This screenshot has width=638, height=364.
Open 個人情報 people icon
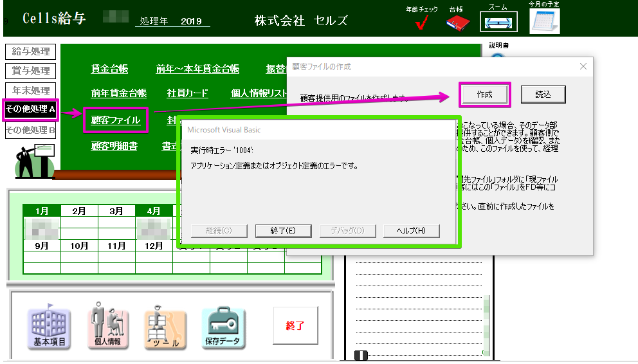(x=107, y=329)
